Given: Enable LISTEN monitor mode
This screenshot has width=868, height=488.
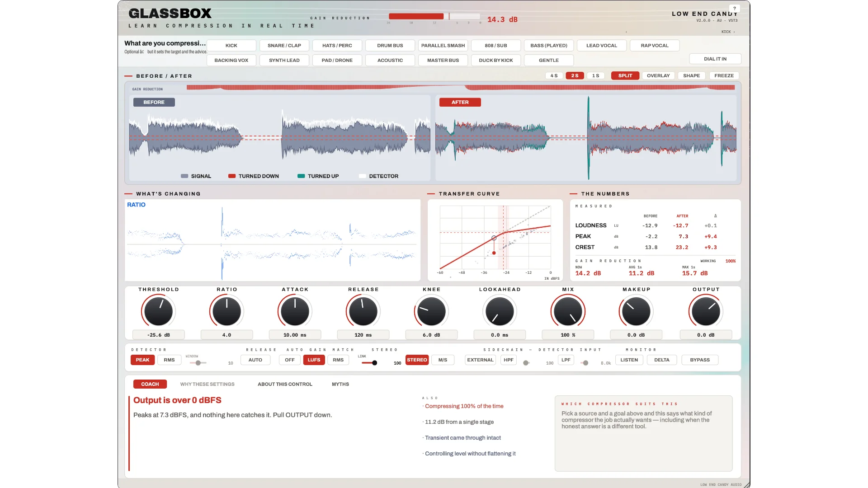Looking at the screenshot, I should tap(629, 360).
